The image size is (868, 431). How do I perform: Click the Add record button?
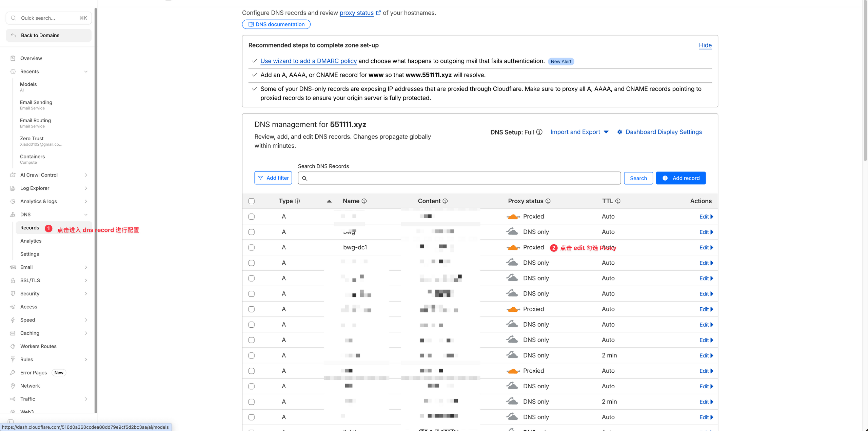pyautogui.click(x=680, y=178)
